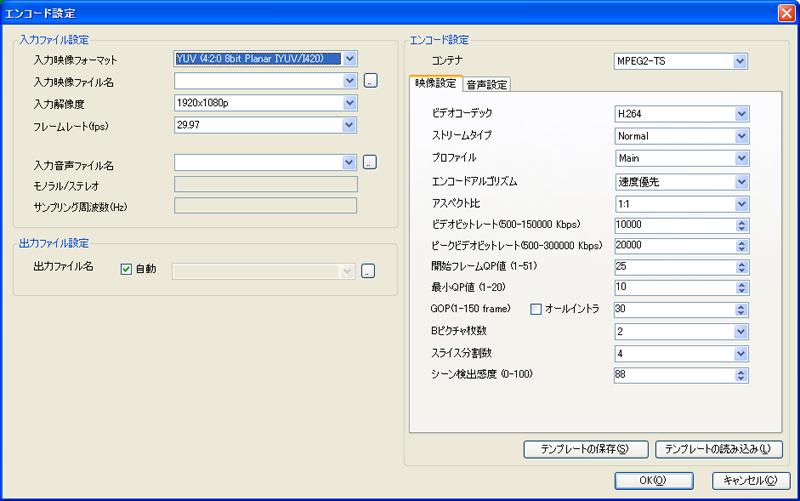Screen dimensions: 800x501
Task: Toggle the 自動 output filename checkbox
Action: tap(126, 269)
